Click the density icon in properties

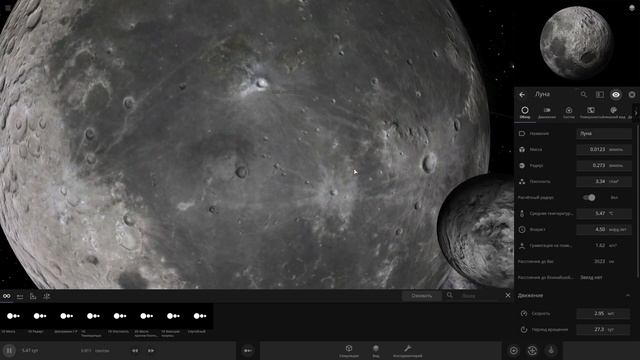click(522, 181)
